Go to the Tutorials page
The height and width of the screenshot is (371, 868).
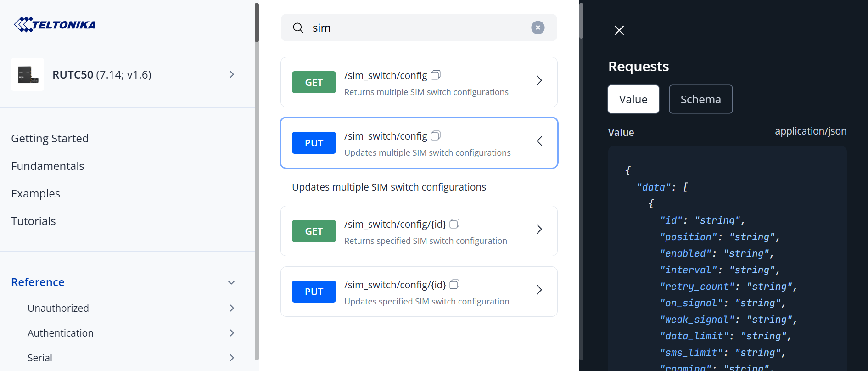(33, 221)
